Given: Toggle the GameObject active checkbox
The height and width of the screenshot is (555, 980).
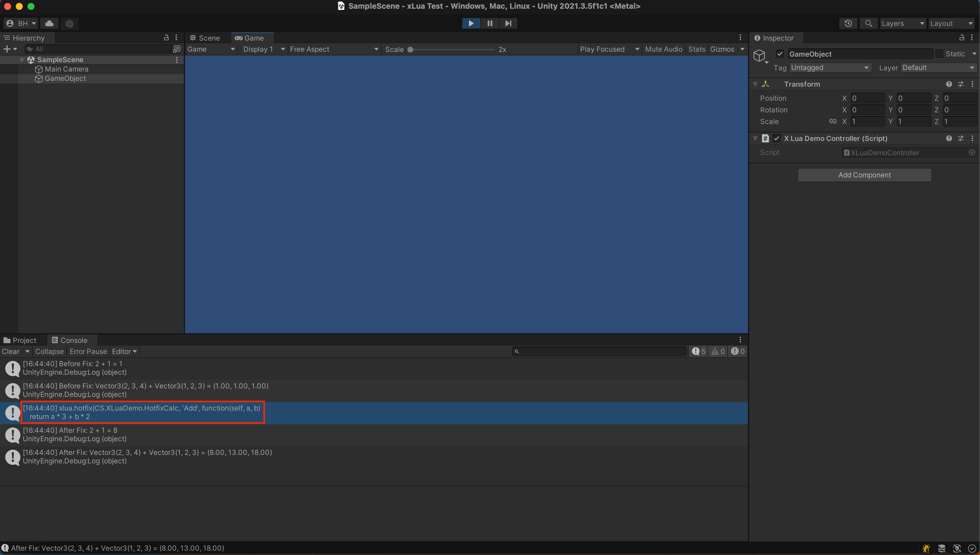Looking at the screenshot, I should [x=780, y=54].
